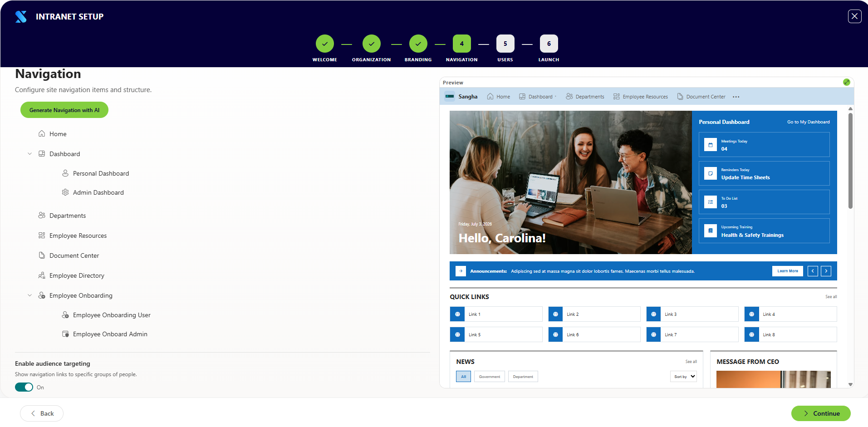Click the preview vertical scrollbar thumb
The image size is (868, 427).
click(850, 161)
